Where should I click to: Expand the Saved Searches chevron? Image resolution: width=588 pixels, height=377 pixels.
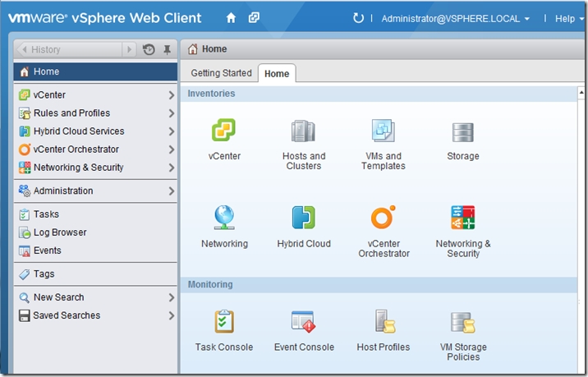(172, 316)
